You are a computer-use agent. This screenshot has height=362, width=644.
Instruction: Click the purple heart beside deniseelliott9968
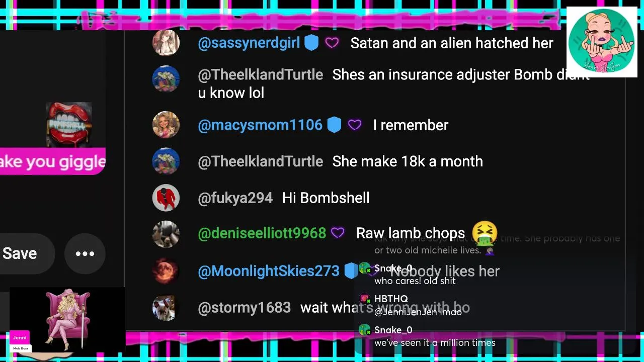[x=338, y=233]
